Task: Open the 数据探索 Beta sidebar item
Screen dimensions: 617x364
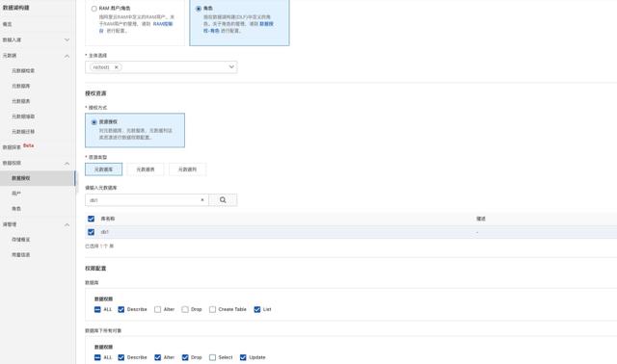Action: [18, 146]
